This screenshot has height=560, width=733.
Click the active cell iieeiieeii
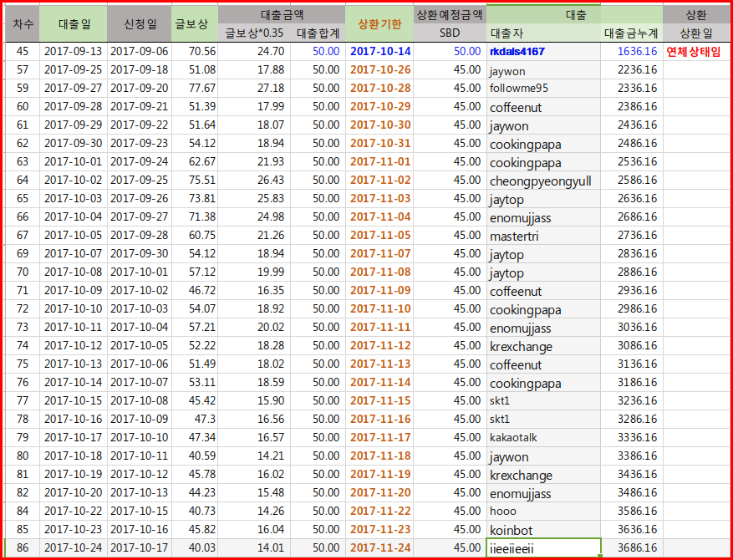[x=543, y=547]
